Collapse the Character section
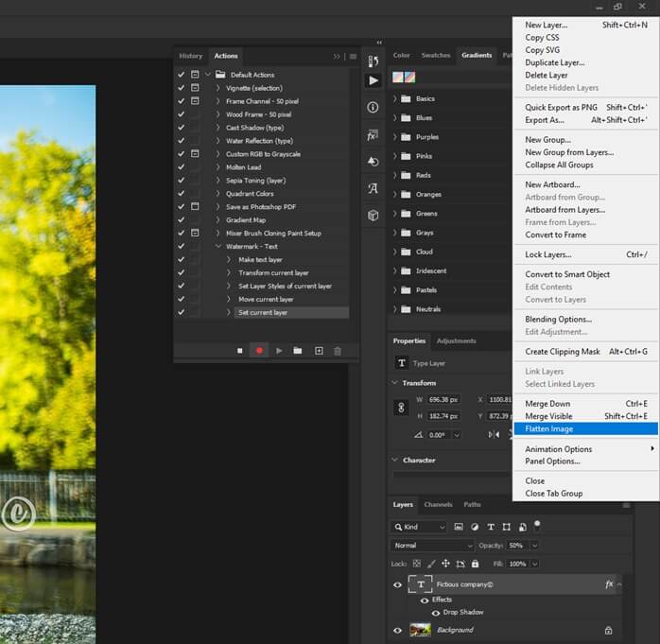The height and width of the screenshot is (644, 660). click(x=395, y=460)
